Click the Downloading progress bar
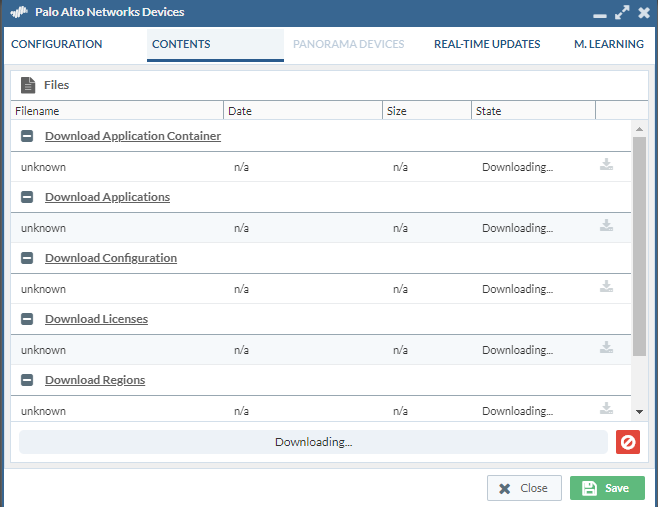Viewport: 658px width, 507px height. pos(313,441)
